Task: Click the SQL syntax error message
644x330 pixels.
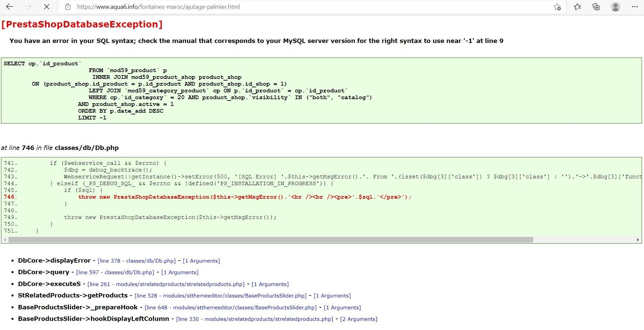Action: pos(256,41)
